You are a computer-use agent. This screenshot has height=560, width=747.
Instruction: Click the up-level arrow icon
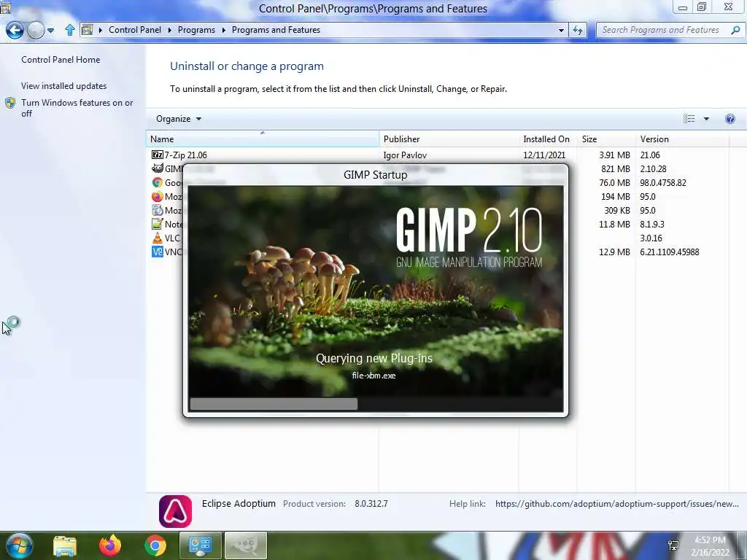(70, 30)
